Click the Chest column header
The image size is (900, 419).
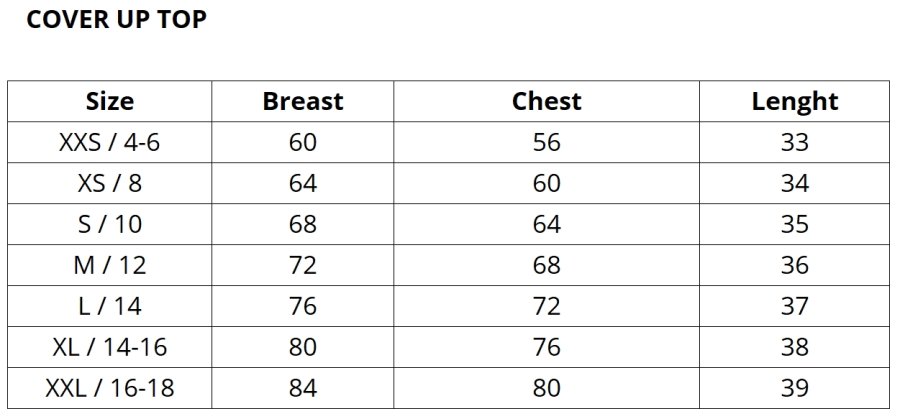(546, 101)
